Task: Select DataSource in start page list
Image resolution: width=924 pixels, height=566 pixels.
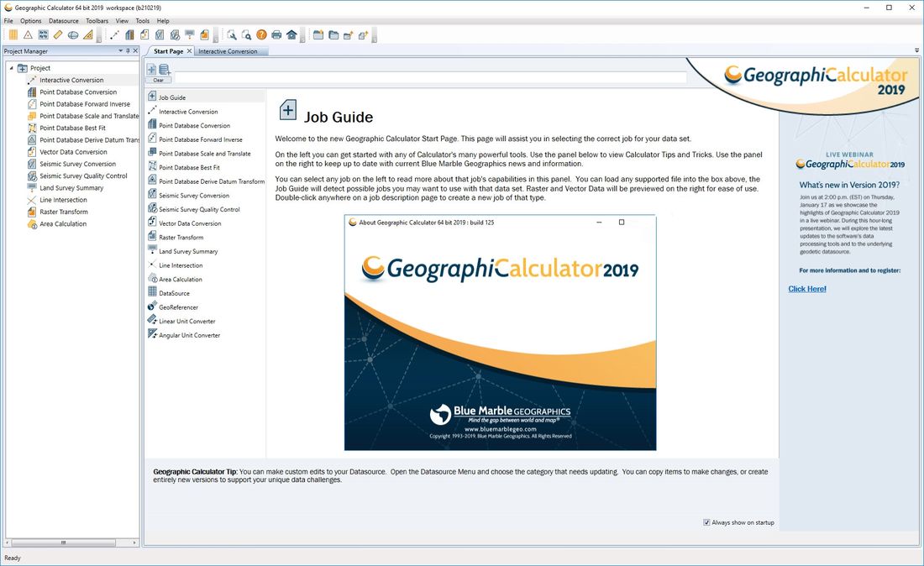Action: tap(175, 293)
